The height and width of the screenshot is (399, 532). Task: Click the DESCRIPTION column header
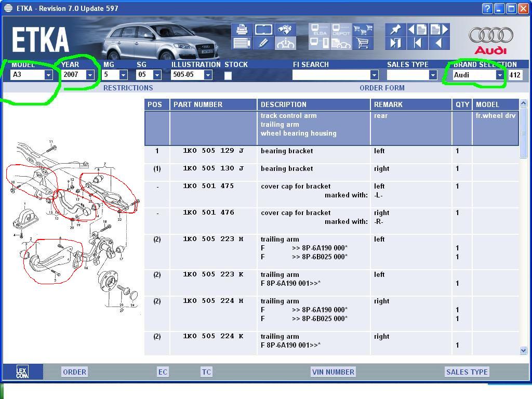(313, 104)
